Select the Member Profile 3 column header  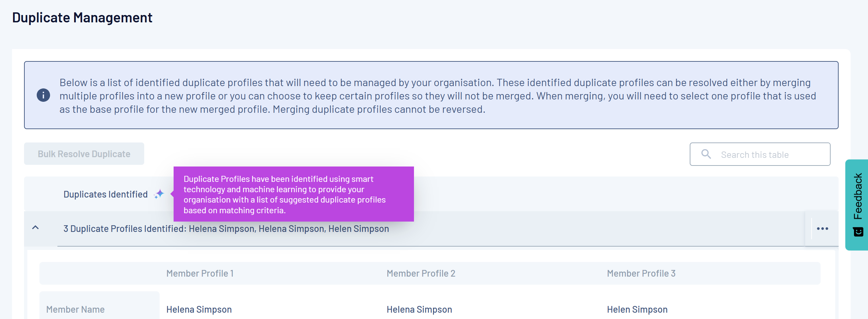click(x=641, y=273)
